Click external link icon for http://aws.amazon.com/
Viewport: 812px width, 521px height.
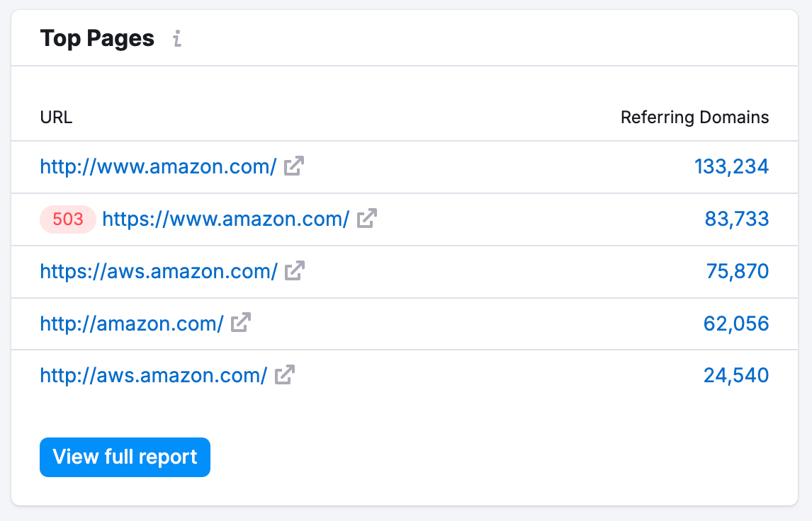(x=284, y=374)
